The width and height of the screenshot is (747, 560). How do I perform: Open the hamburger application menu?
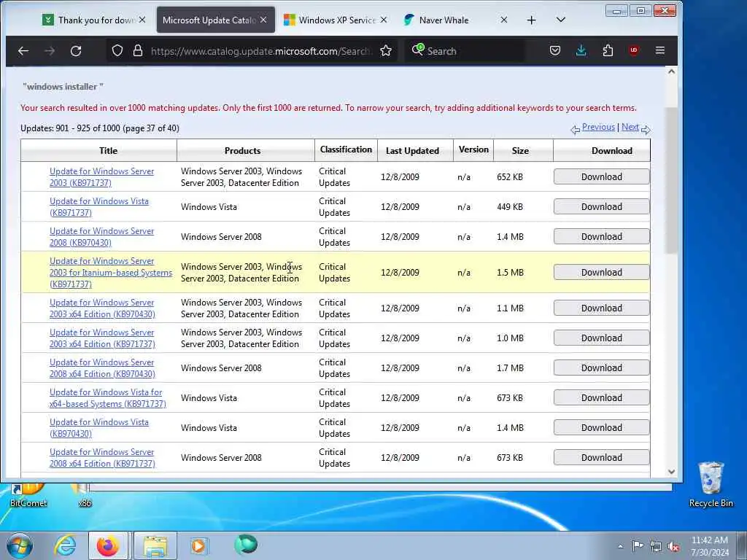[x=659, y=50]
